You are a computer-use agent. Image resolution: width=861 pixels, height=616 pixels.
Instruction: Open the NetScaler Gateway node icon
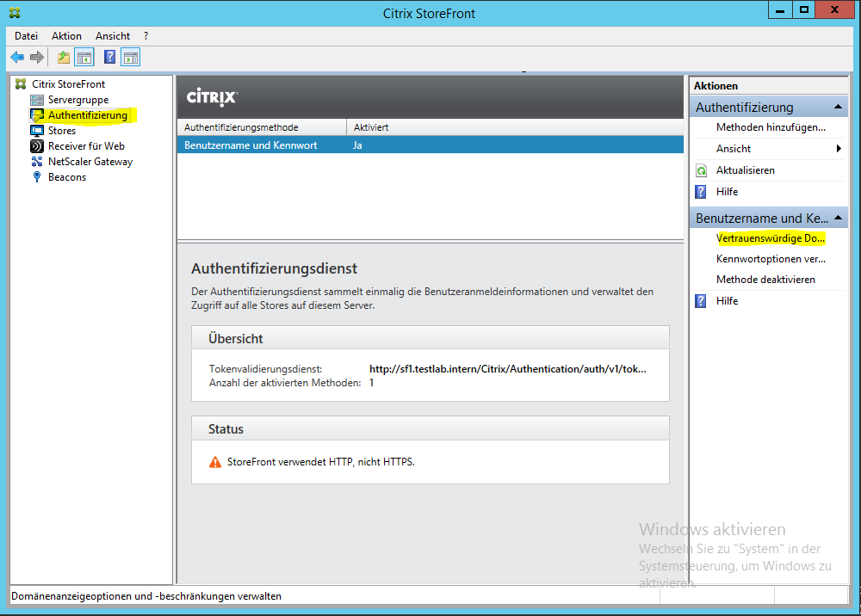pyautogui.click(x=37, y=161)
